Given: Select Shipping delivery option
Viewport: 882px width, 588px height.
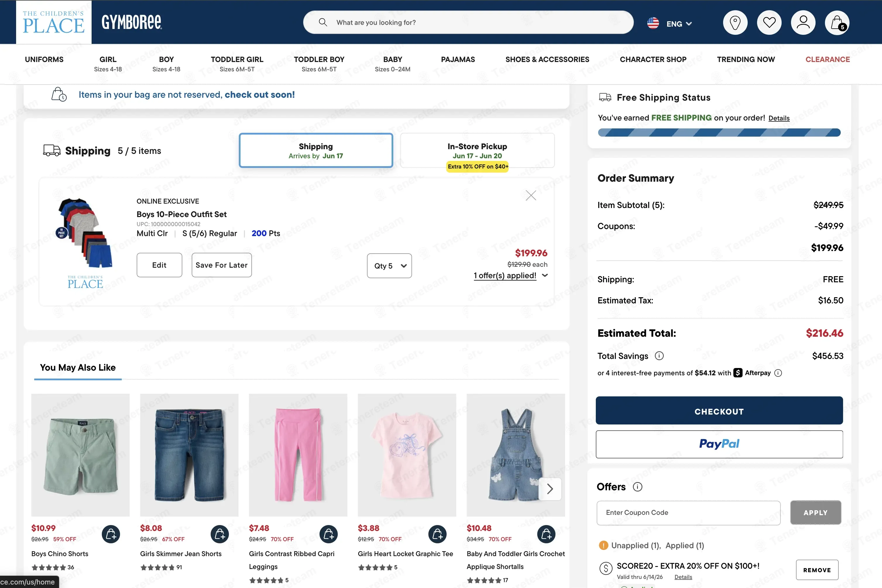Looking at the screenshot, I should [x=315, y=150].
